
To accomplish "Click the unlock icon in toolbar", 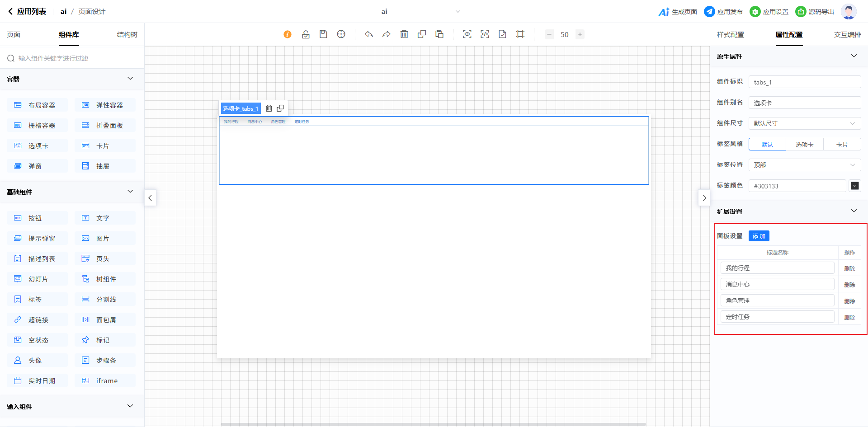I will coord(306,34).
